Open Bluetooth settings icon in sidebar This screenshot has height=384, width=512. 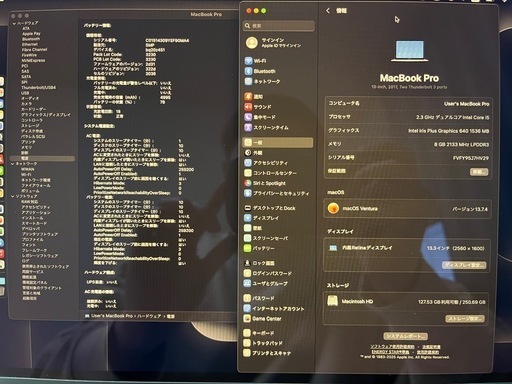(x=248, y=71)
